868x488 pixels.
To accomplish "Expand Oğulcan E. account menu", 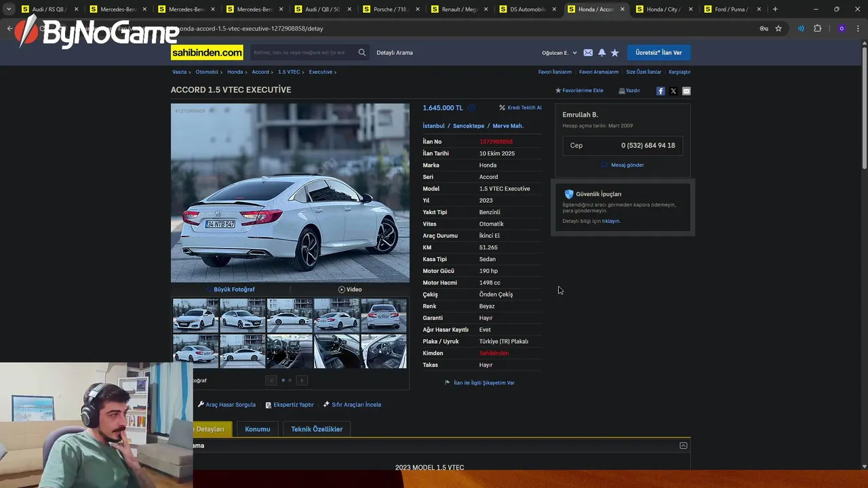I will (559, 53).
